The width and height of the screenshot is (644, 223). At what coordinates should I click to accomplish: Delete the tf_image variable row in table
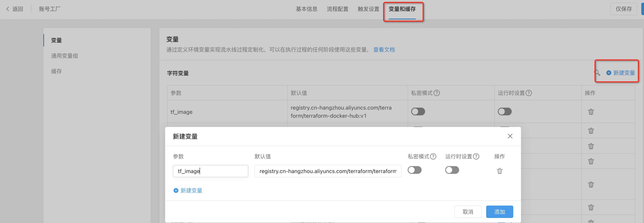coord(591,112)
